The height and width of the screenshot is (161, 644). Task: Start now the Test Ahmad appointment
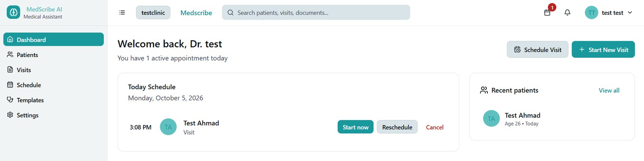(355, 127)
